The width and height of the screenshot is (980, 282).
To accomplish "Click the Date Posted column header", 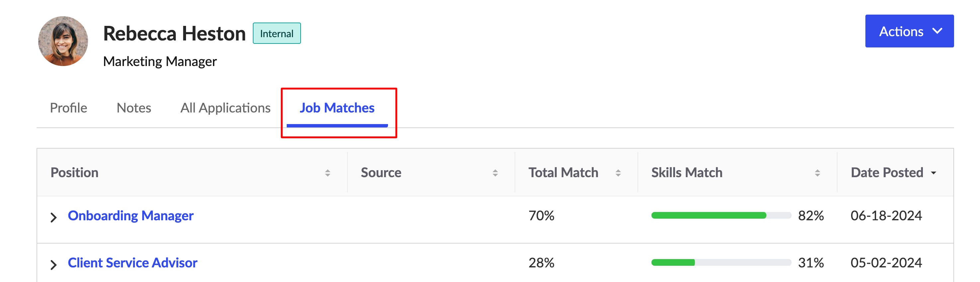I will (x=887, y=173).
